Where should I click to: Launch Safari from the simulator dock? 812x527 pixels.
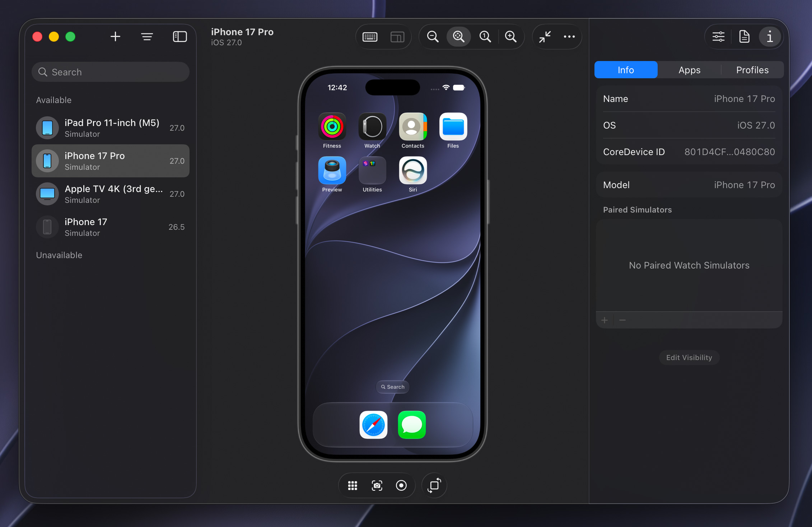click(x=373, y=425)
